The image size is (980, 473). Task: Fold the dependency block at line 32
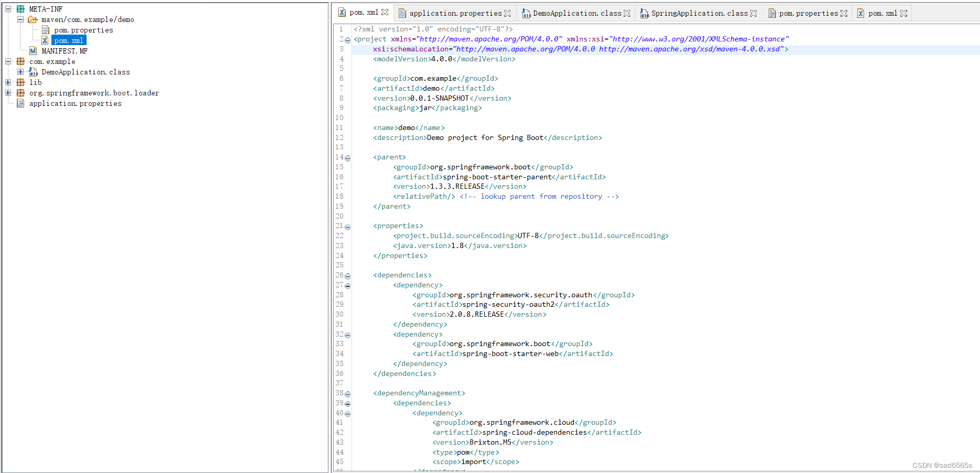pyautogui.click(x=348, y=335)
